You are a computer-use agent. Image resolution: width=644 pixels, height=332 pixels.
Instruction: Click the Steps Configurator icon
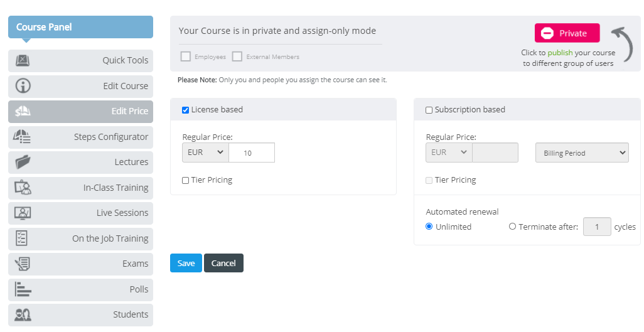(22, 136)
